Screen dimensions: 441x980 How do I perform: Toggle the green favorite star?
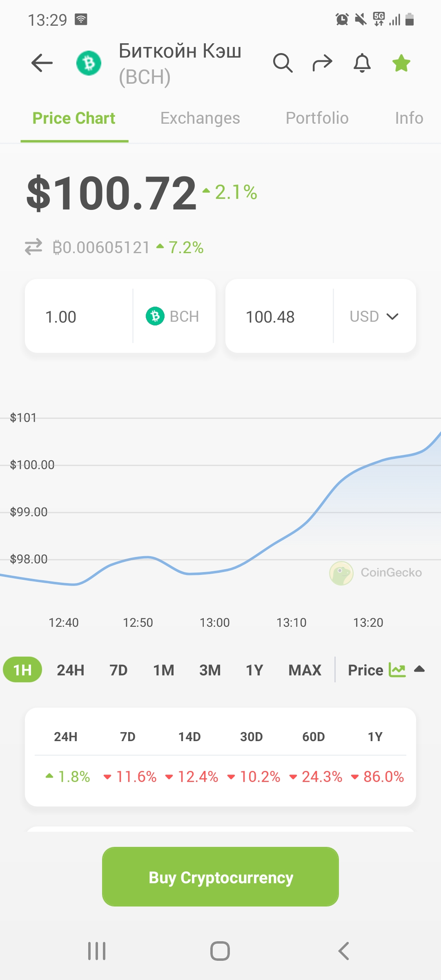point(401,63)
